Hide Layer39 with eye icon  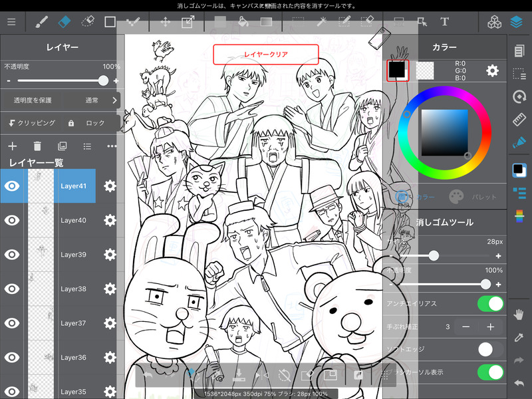[12, 255]
